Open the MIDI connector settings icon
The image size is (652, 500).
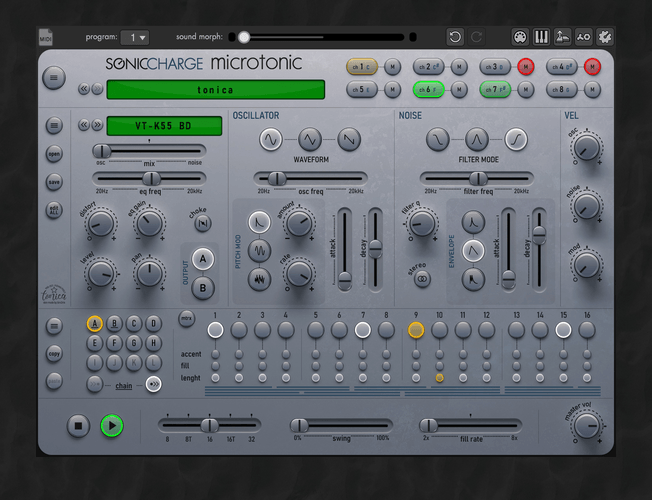[520, 37]
